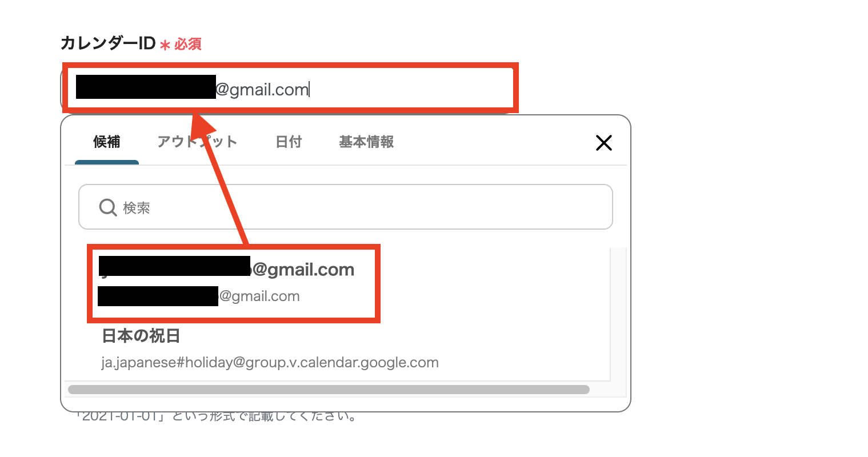Select the 日付 tab
Screen dimensions: 868x457
(x=289, y=142)
